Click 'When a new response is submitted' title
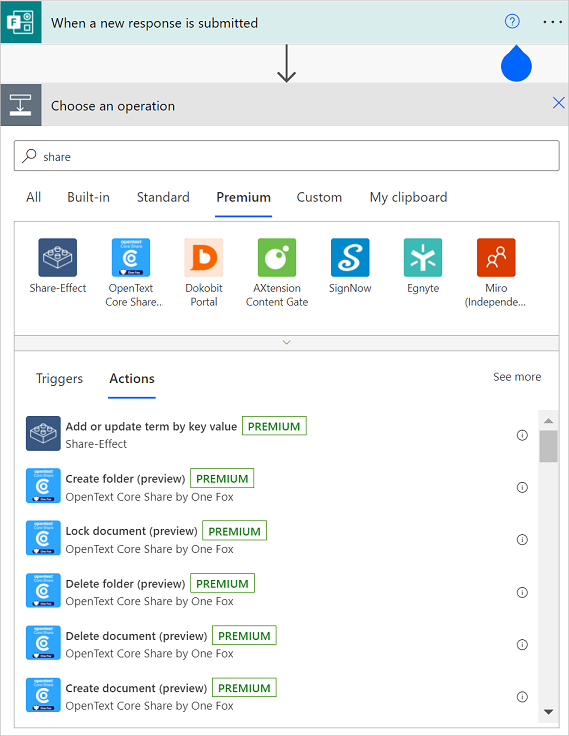Viewport: 569px width, 736px height. pyautogui.click(x=154, y=23)
